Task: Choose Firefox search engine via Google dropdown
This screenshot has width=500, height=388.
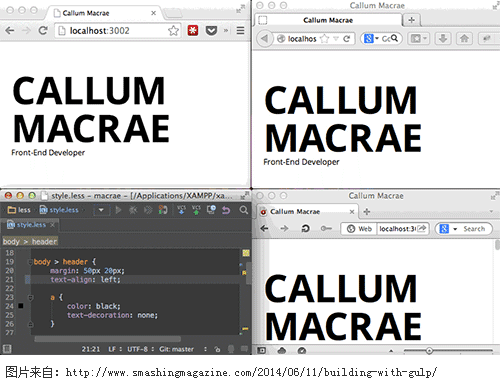Action: coord(371,39)
